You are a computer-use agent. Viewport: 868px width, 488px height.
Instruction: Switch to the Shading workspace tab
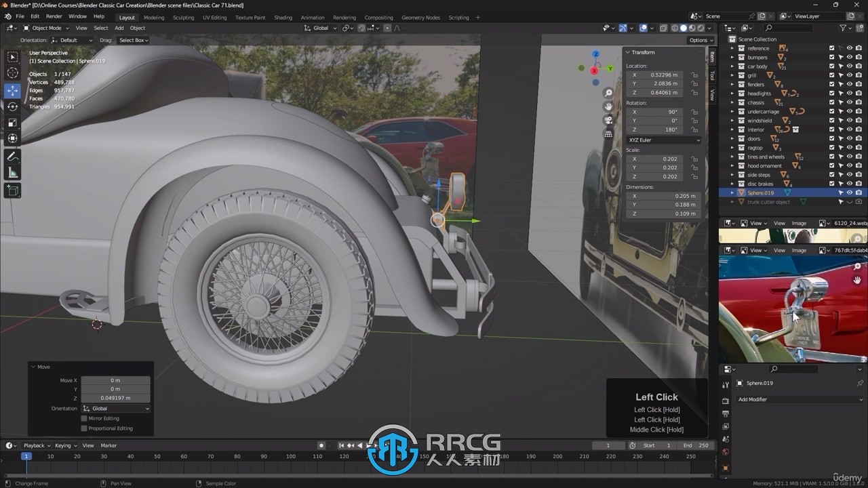[283, 18]
